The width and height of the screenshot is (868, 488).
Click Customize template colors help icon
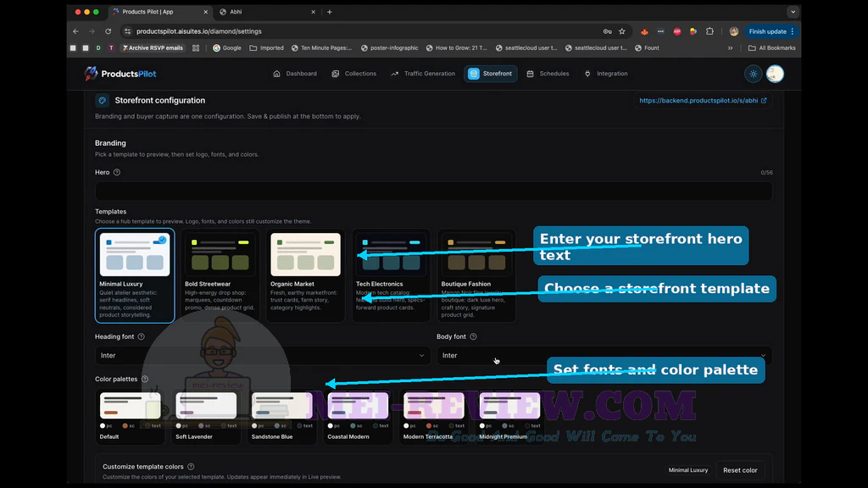191,467
